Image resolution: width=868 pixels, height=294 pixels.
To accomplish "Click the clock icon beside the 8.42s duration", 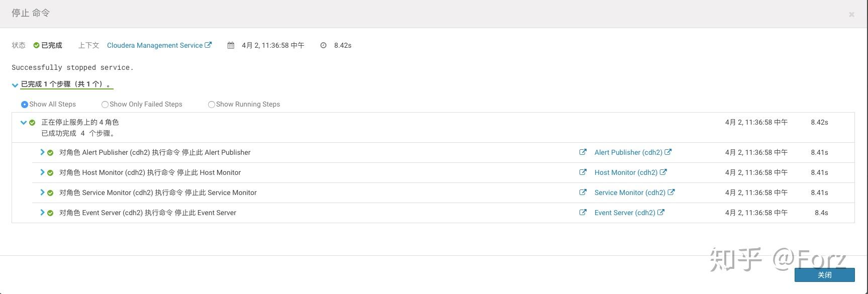I will 323,45.
